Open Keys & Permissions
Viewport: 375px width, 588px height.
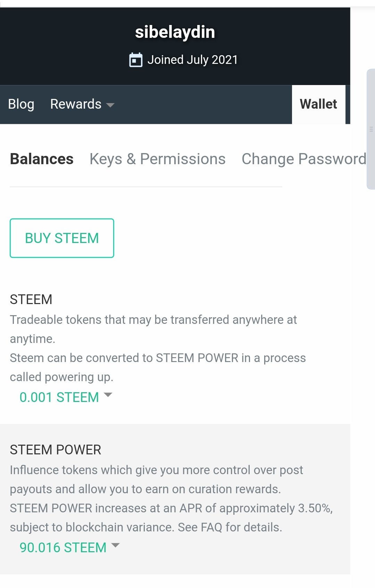click(x=158, y=159)
